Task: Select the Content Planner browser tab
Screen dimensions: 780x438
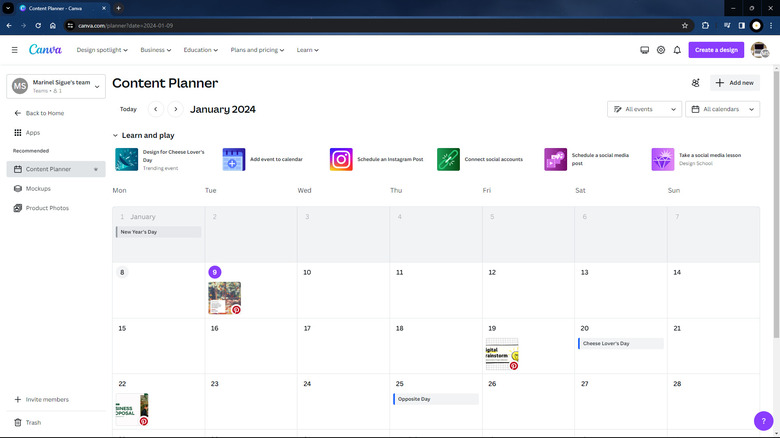Action: (62, 8)
